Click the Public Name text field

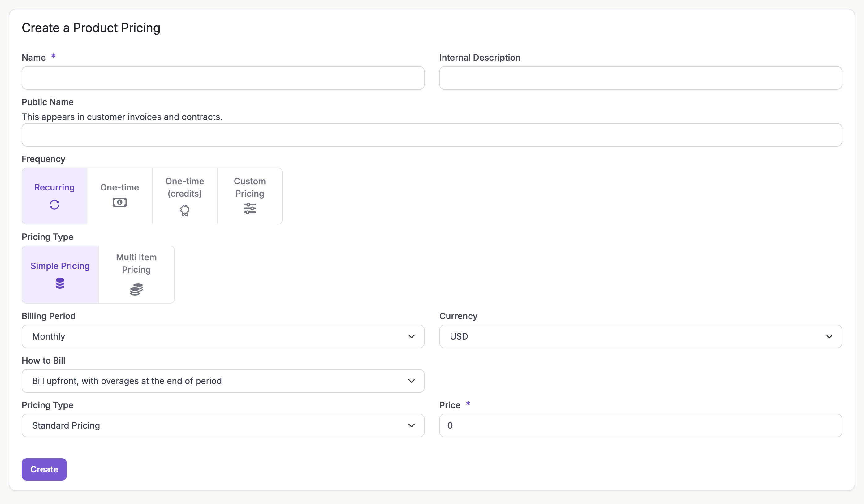tap(432, 135)
